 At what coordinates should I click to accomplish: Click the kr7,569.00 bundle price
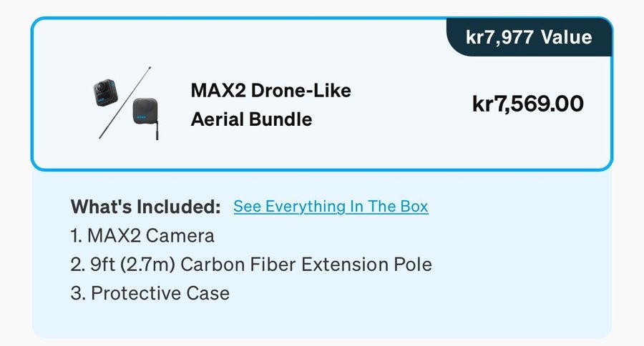click(528, 104)
